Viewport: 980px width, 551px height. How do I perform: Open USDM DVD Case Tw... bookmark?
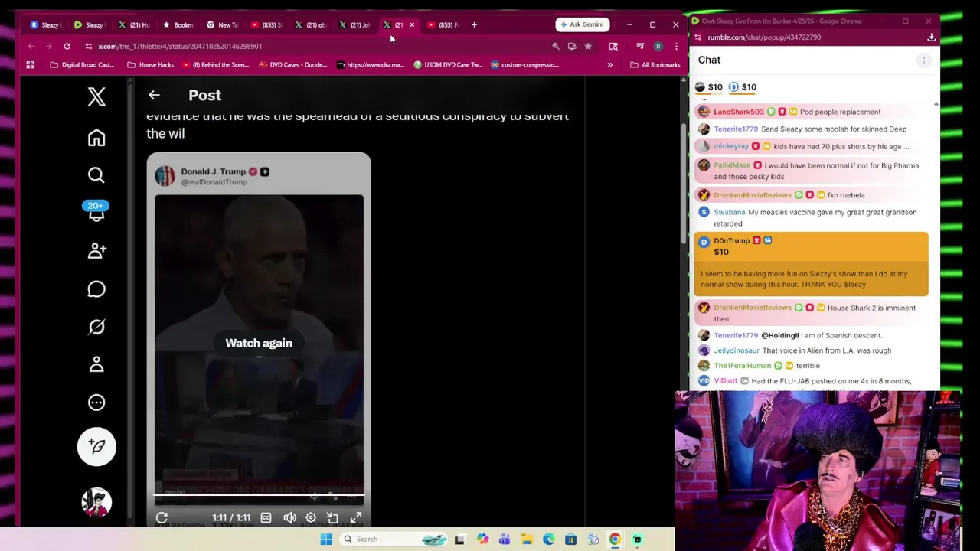[x=448, y=64]
